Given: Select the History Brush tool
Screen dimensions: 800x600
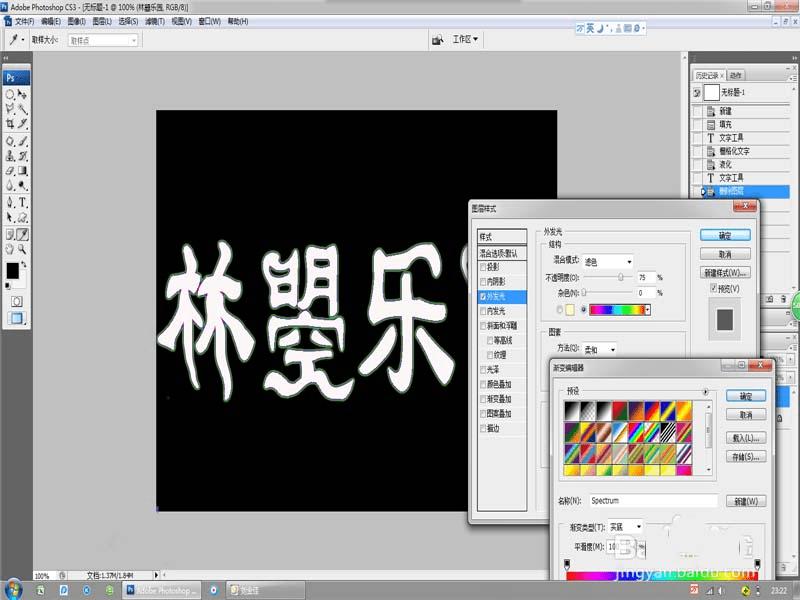Looking at the screenshot, I should (22, 156).
